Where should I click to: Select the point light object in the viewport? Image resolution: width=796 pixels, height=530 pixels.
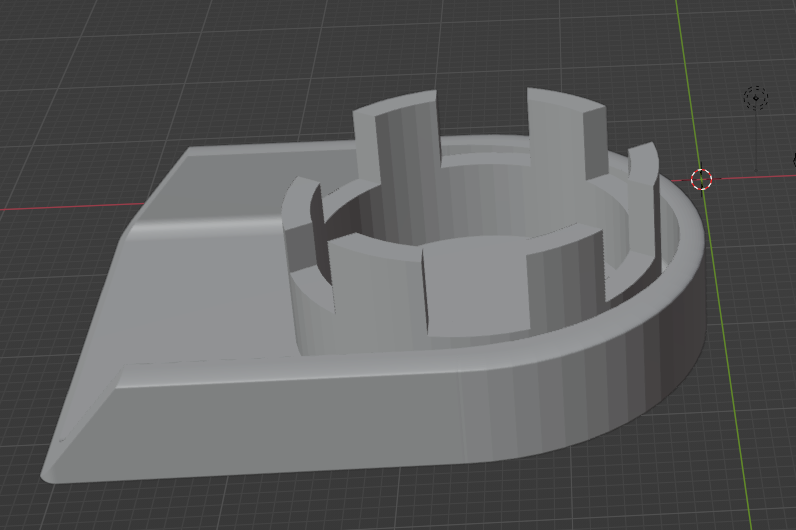pos(755,98)
